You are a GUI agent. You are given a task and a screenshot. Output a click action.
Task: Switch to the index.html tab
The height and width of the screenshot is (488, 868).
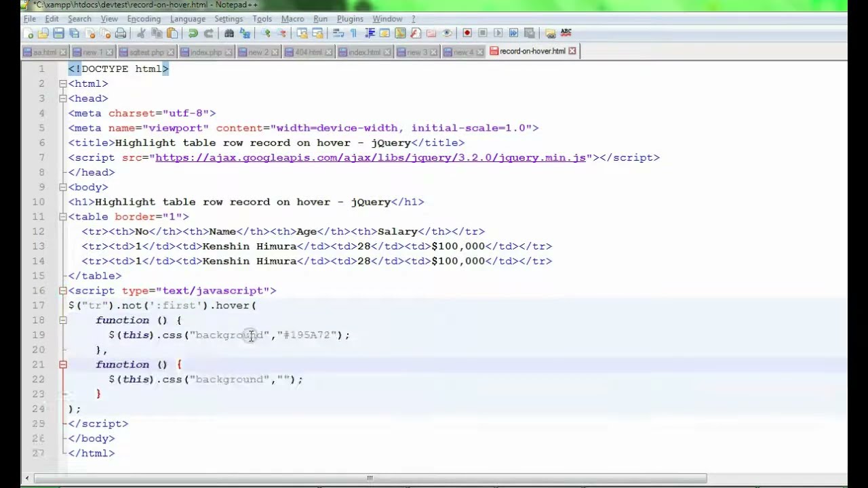[x=364, y=52]
